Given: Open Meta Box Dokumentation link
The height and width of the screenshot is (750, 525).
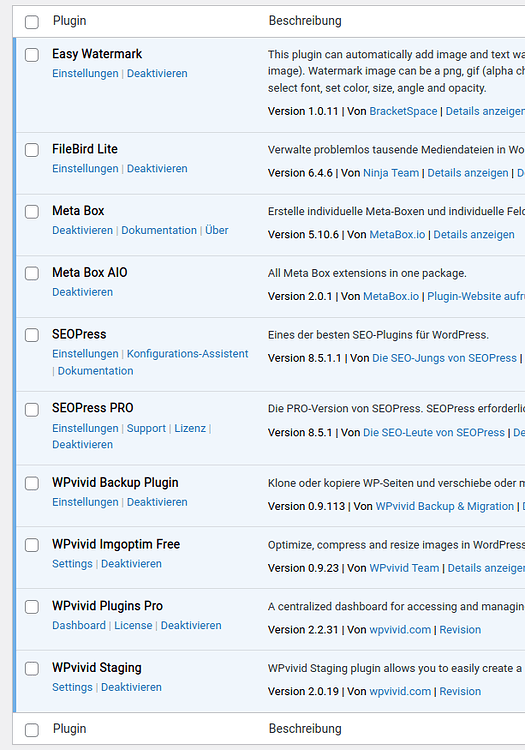Looking at the screenshot, I should pos(159,230).
